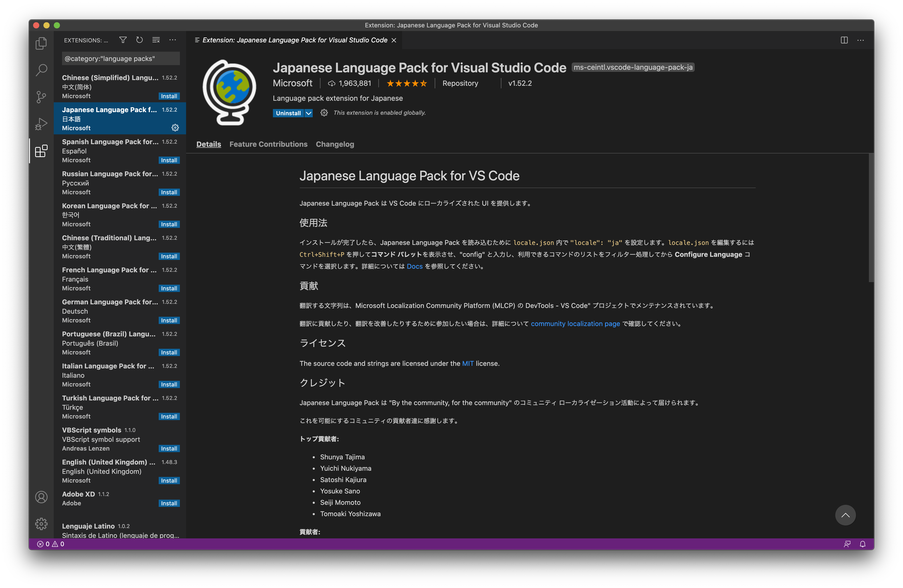Click the filter extensions funnel icon

click(x=123, y=40)
